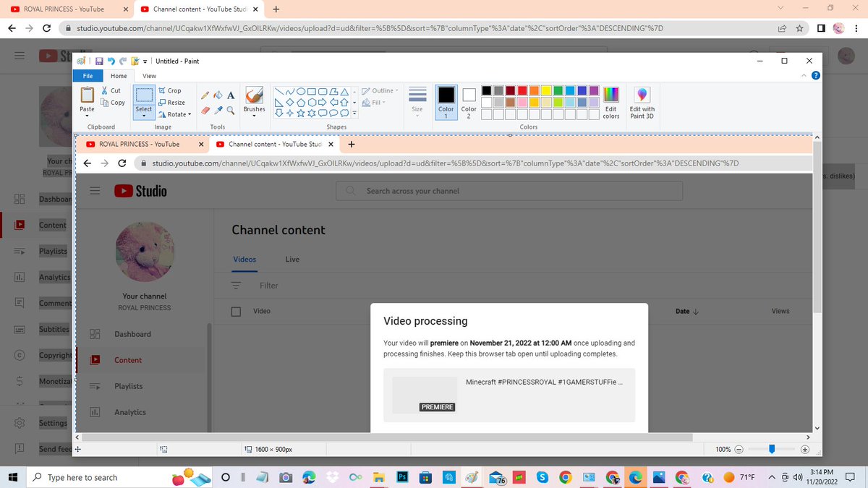Screen dimensions: 868x488
Task: Click the Crop command
Action: (170, 91)
